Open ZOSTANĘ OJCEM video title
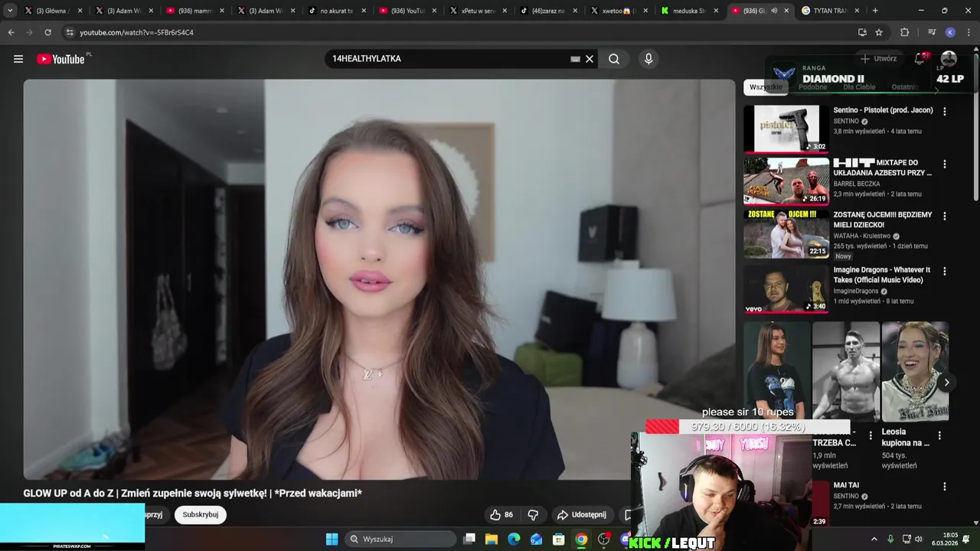The width and height of the screenshot is (980, 551). tap(883, 220)
